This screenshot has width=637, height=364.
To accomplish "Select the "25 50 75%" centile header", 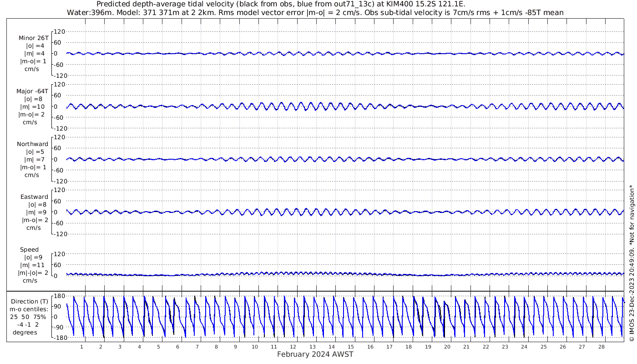I will pos(29,316).
